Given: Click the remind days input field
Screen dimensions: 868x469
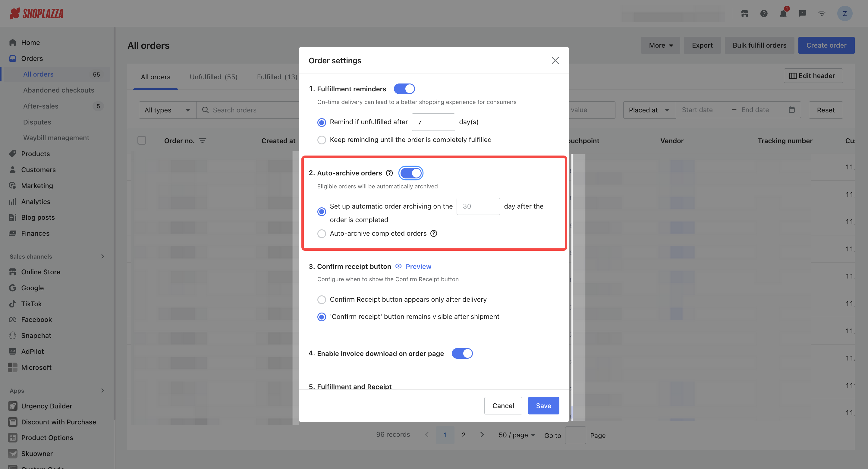Looking at the screenshot, I should [433, 122].
